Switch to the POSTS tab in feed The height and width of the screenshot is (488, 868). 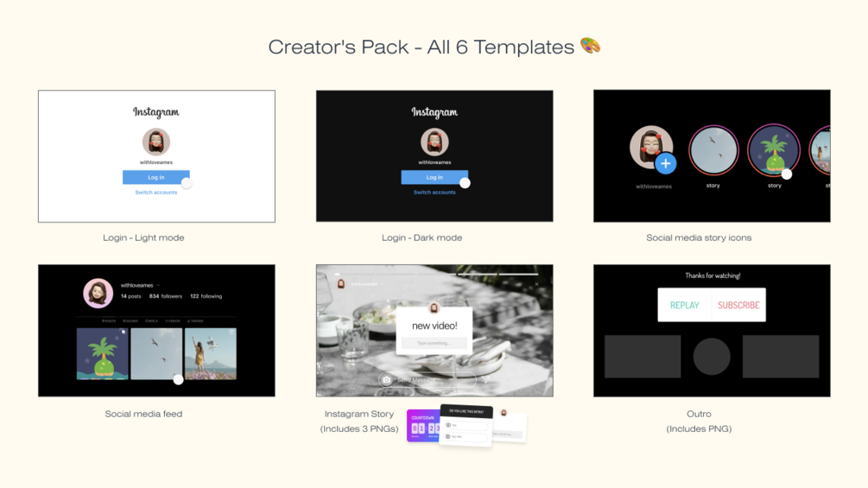point(109,321)
